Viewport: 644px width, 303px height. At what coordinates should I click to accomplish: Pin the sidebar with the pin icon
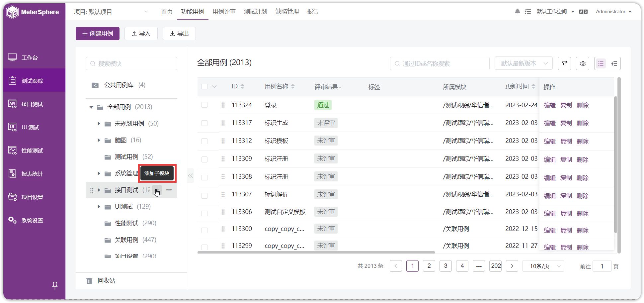coord(55,285)
